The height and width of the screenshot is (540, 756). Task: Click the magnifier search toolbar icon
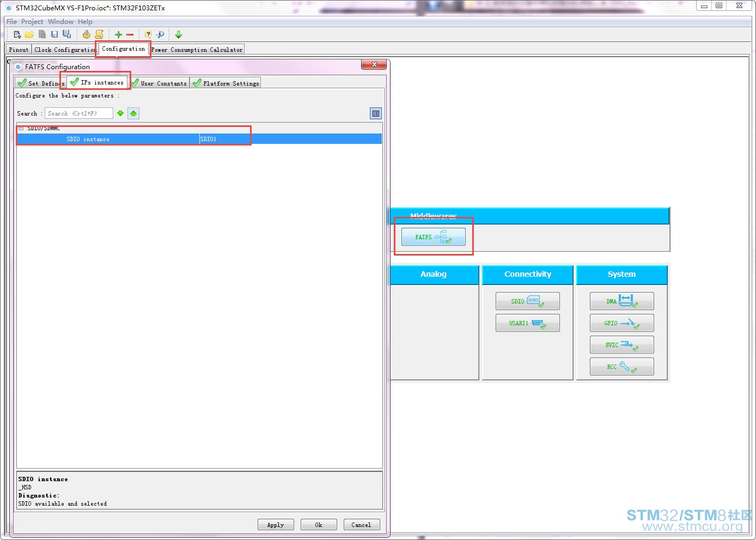tap(160, 34)
